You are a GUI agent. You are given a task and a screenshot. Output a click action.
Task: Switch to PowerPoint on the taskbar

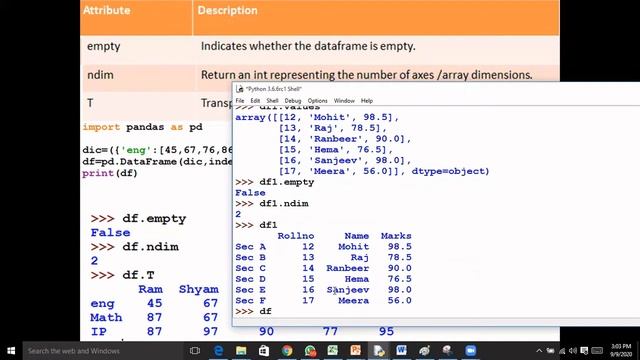(x=356, y=351)
